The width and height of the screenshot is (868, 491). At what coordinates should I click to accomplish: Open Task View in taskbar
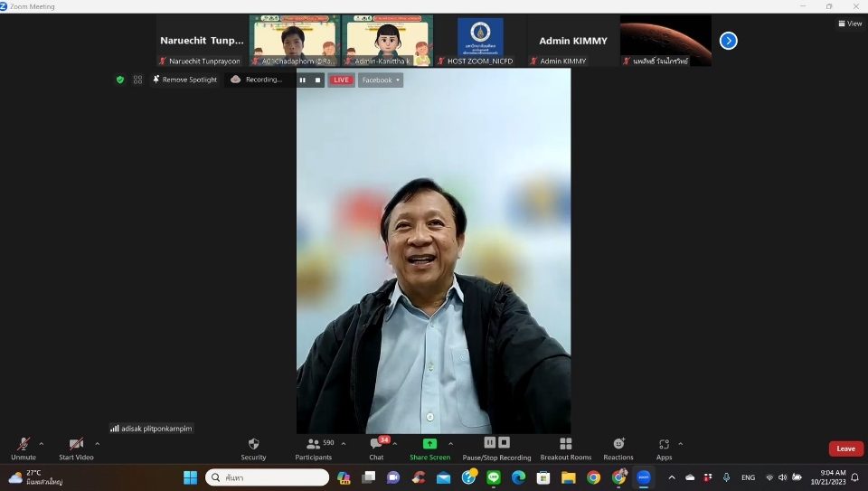369,477
